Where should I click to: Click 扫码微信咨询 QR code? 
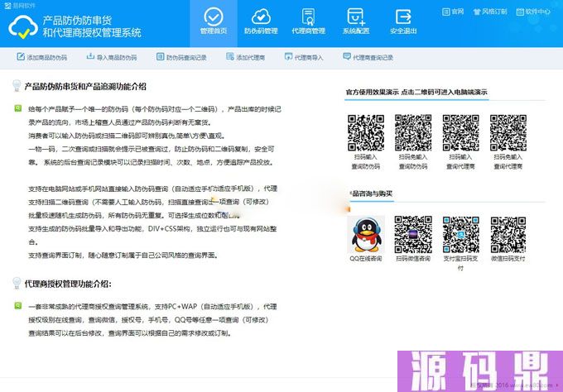(x=413, y=235)
